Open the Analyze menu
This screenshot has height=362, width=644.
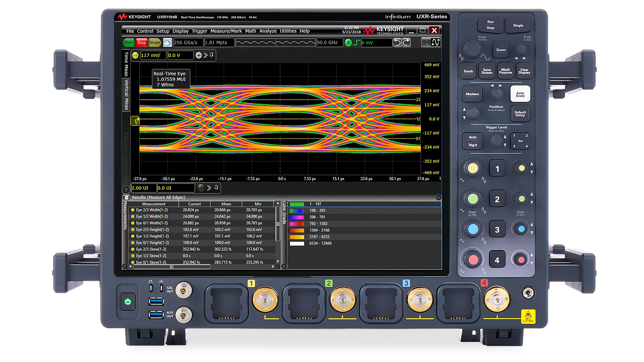[x=268, y=31]
